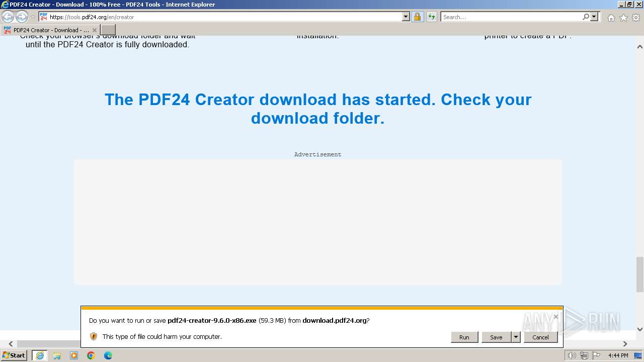Image resolution: width=644 pixels, height=362 pixels.
Task: Click Internet Explorer taskbar icon
Action: [39, 355]
